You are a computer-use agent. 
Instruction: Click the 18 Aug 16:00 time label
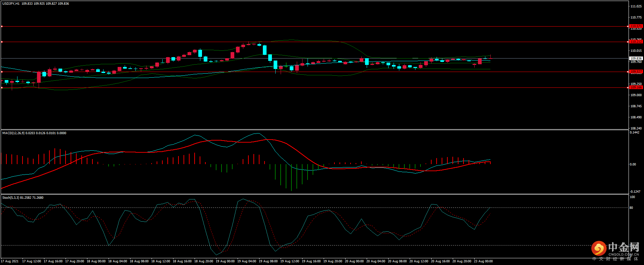182,261
